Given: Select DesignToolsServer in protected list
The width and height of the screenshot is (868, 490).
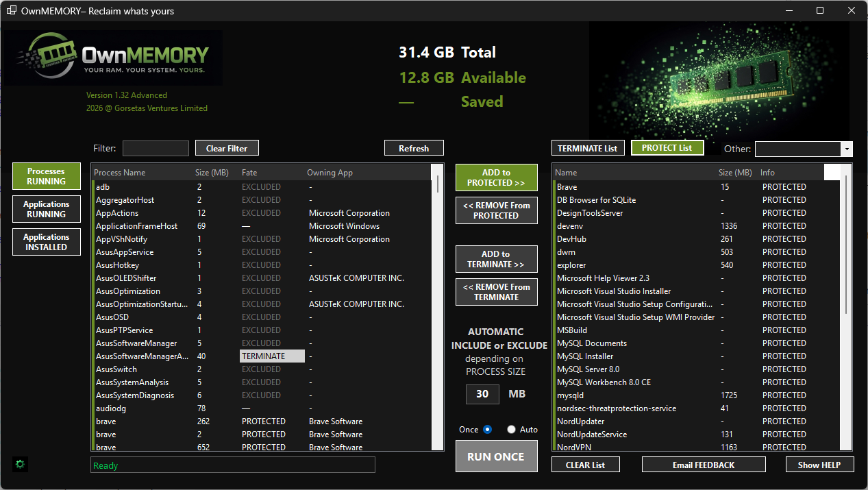Looking at the screenshot, I should (696, 213).
